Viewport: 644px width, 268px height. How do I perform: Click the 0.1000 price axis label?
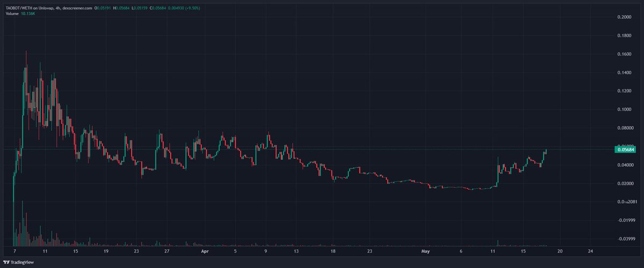pyautogui.click(x=624, y=109)
